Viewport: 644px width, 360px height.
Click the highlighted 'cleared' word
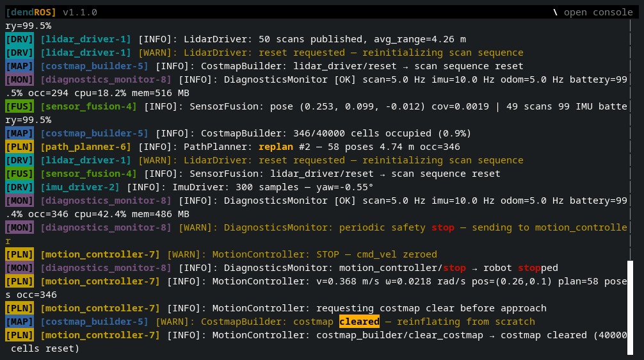359,322
